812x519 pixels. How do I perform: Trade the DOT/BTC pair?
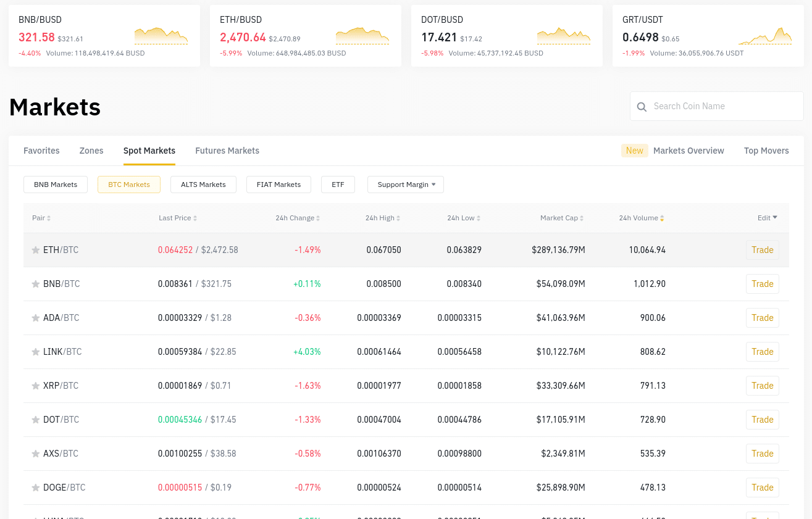click(763, 420)
